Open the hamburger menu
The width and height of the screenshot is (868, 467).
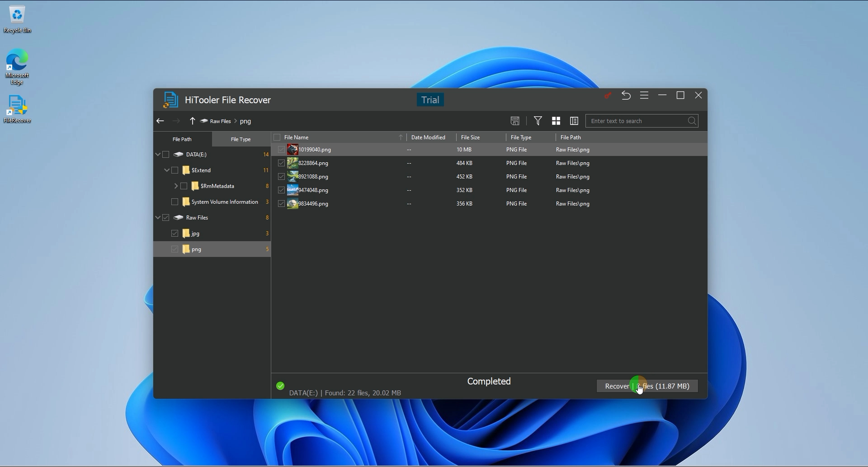(x=644, y=95)
